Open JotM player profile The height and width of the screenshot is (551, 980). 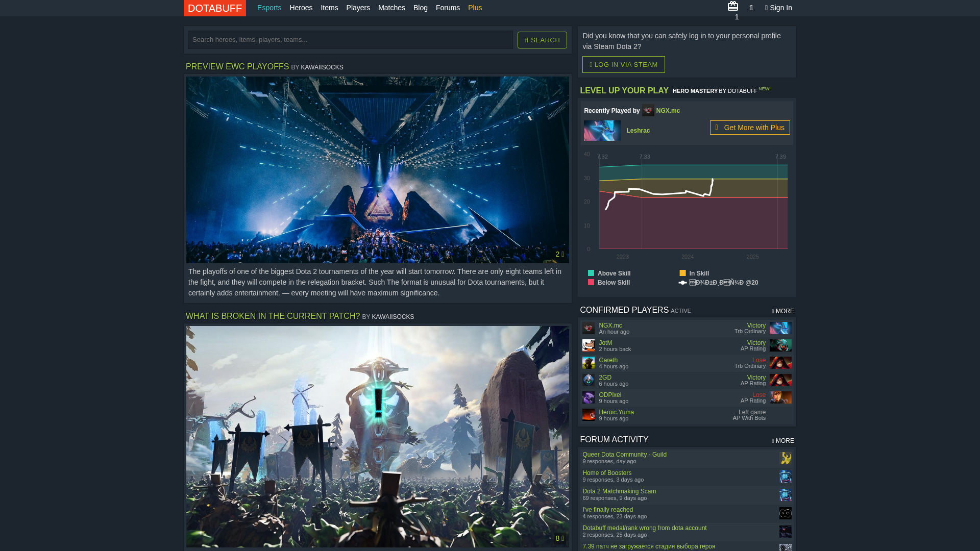[605, 343]
